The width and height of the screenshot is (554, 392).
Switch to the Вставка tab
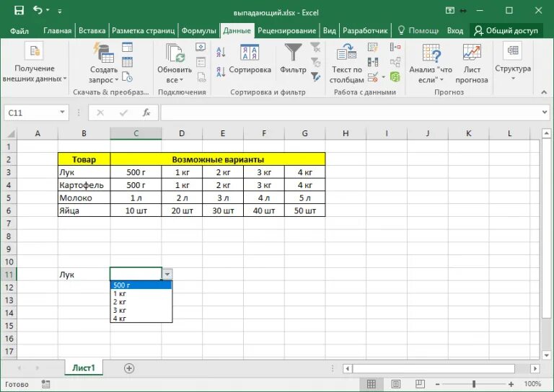[92, 31]
